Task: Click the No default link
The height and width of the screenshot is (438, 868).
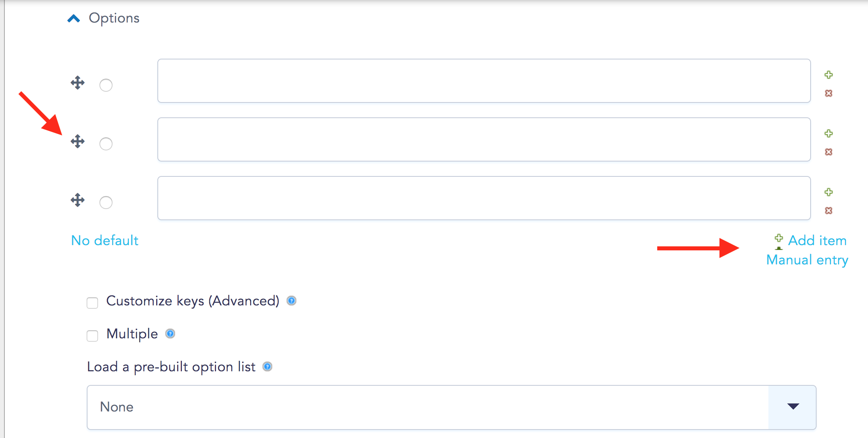Action: (105, 240)
